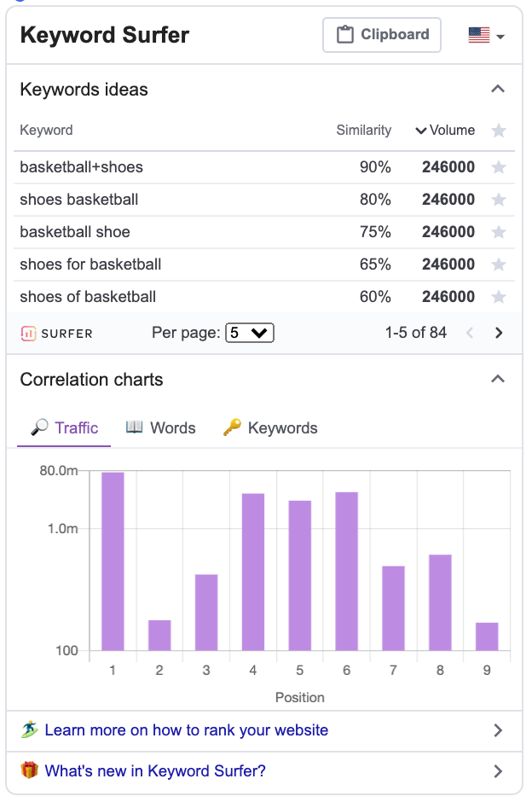Click the traffic bar for position 7
Screen dimensions: 532x802
click(x=394, y=608)
